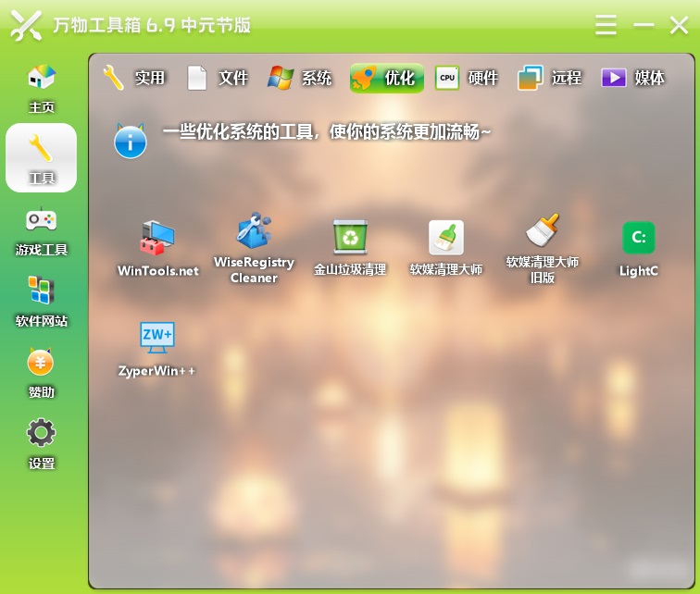Switch to the 文件 tab

pos(218,78)
